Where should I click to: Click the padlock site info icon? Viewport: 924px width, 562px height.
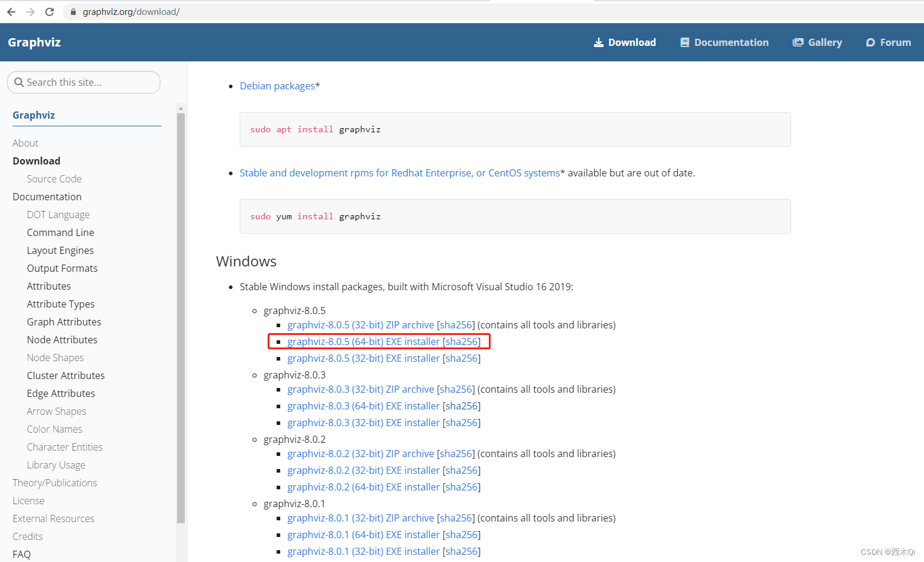[x=73, y=12]
